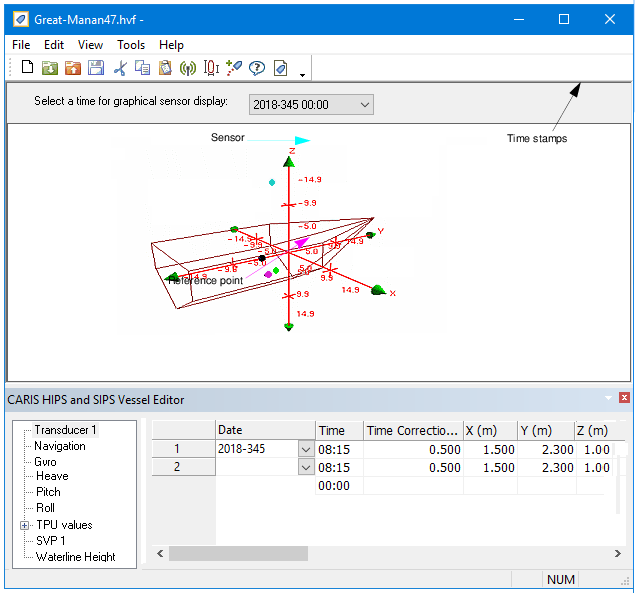The image size is (637, 593).
Task: Click the Cut scissors icon
Action: (120, 68)
